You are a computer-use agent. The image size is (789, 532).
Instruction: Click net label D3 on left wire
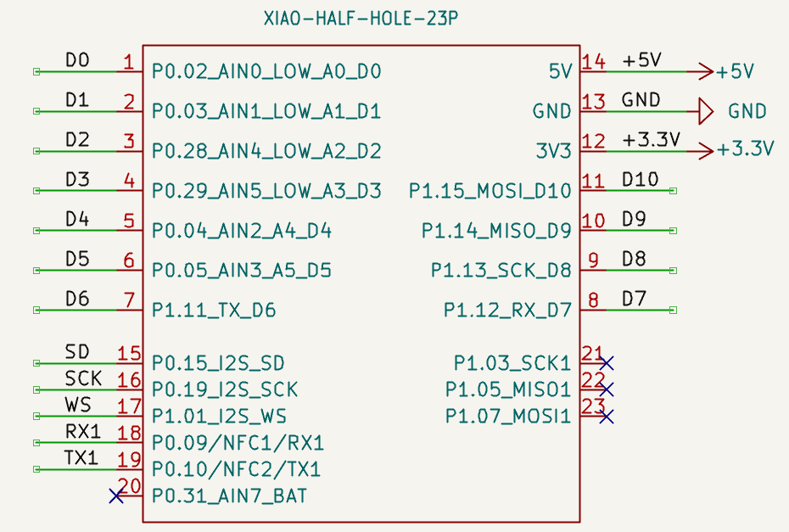77,180
